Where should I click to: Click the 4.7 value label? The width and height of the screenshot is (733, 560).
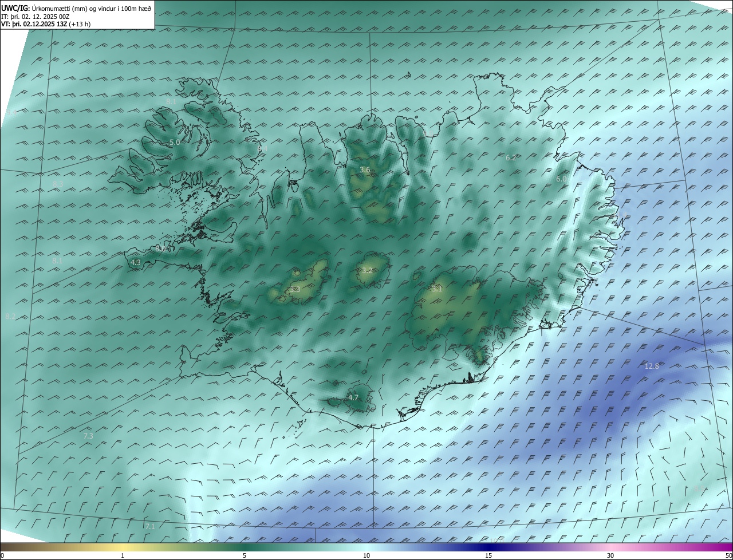point(353,397)
